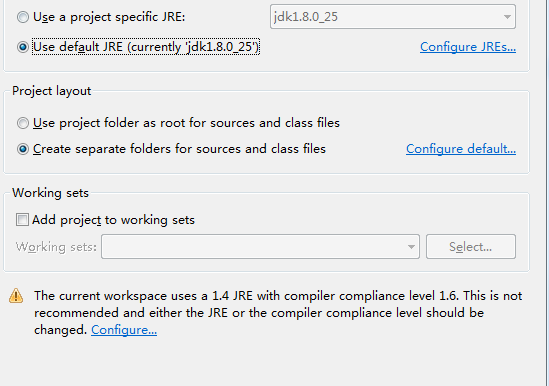Open the 'Configure JREs...' link

(x=468, y=47)
